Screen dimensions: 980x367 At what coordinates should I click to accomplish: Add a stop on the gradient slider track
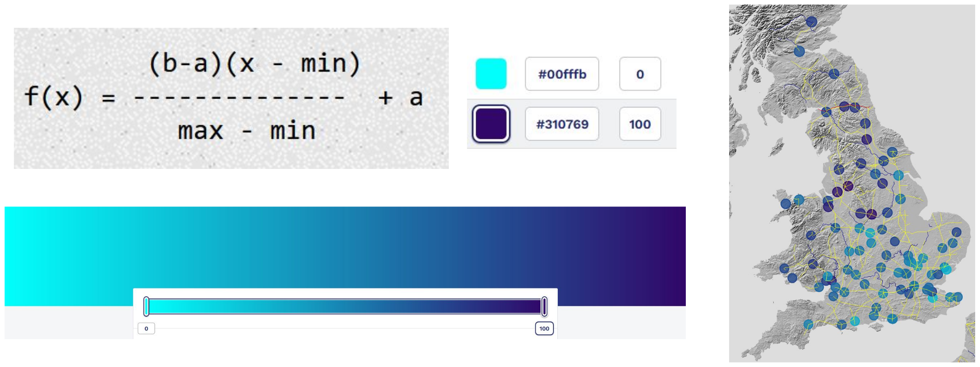[x=345, y=306]
